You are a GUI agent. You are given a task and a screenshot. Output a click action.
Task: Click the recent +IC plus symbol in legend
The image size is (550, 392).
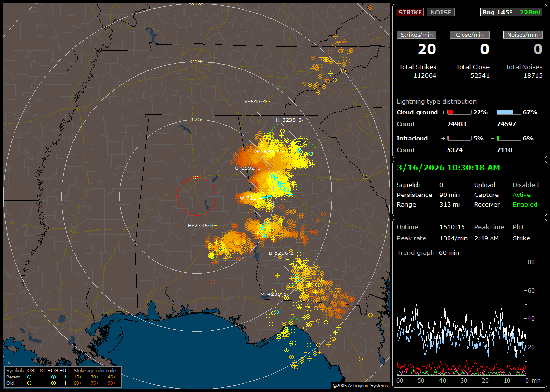tap(65, 377)
